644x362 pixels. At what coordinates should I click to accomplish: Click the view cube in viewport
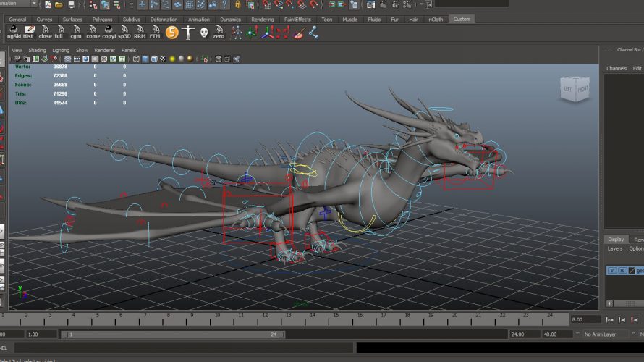tap(574, 88)
